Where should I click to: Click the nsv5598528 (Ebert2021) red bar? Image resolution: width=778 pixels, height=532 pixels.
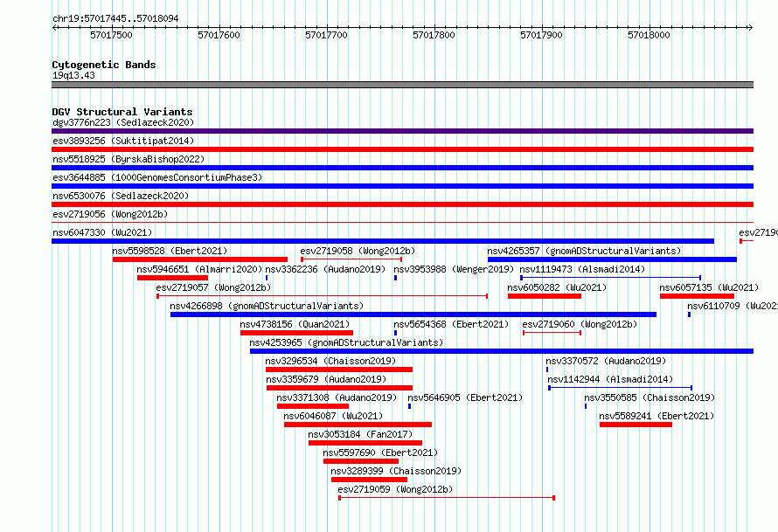click(x=200, y=259)
